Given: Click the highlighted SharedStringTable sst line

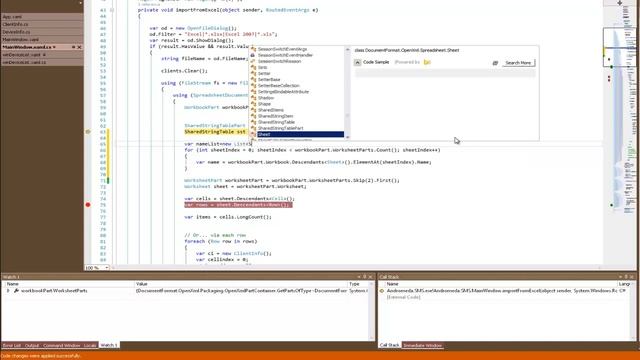Looking at the screenshot, I should pyautogui.click(x=215, y=132).
